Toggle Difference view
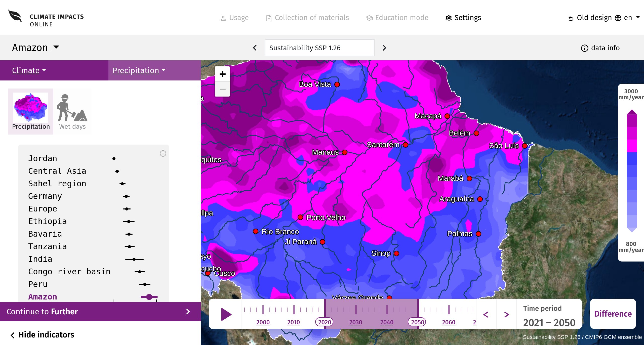644x345 pixels. tap(613, 314)
